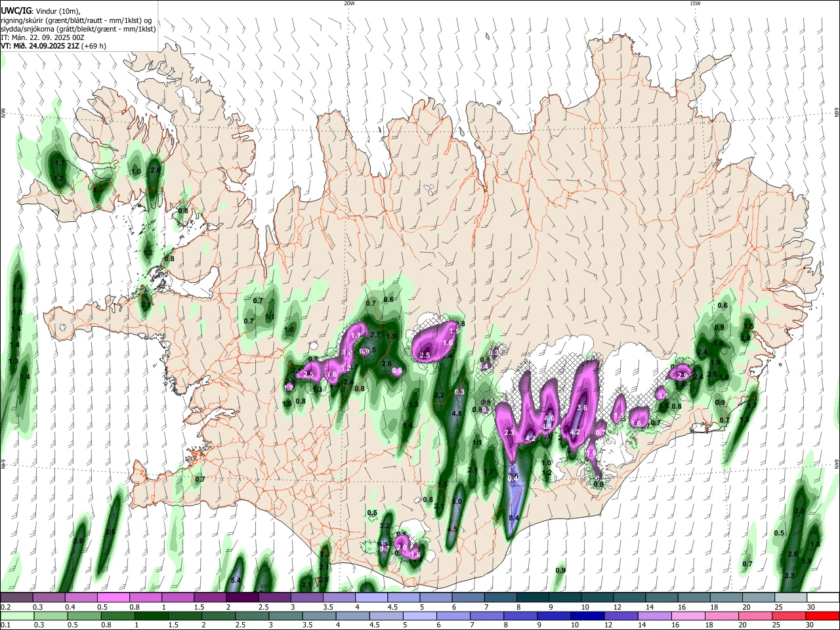
Task: Click the '(+69 h)' forecast offset text
Action: coord(93,46)
